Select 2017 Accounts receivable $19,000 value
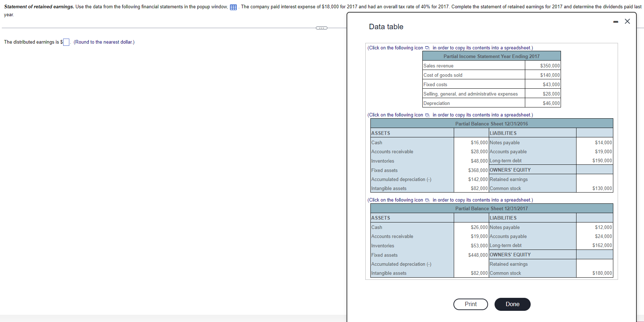Screen dimensions: 644x322 pyautogui.click(x=479, y=236)
